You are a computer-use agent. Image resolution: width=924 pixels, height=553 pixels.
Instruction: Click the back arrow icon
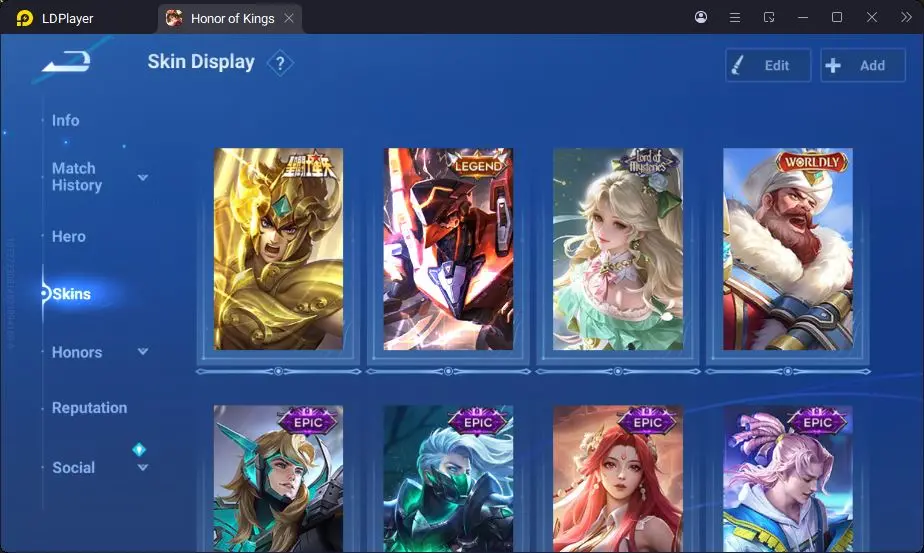click(66, 61)
